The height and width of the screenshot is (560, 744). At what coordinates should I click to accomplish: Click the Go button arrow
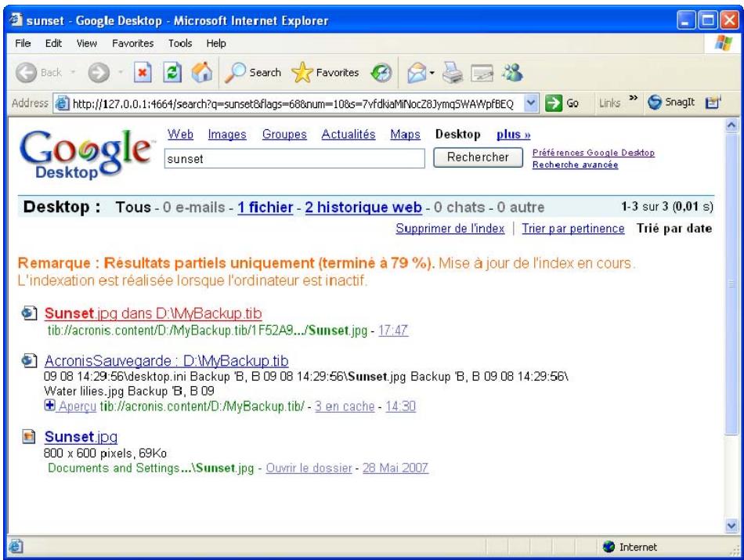point(554,103)
